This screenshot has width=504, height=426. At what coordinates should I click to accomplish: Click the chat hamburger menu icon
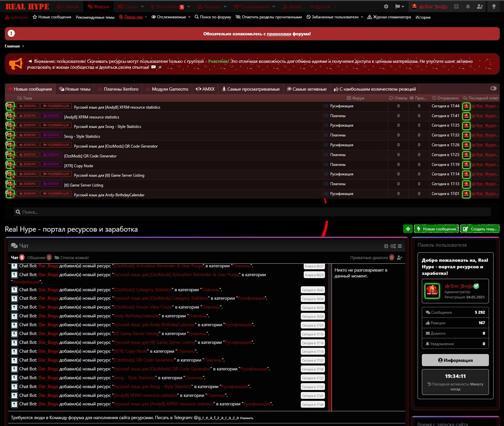pos(400,246)
